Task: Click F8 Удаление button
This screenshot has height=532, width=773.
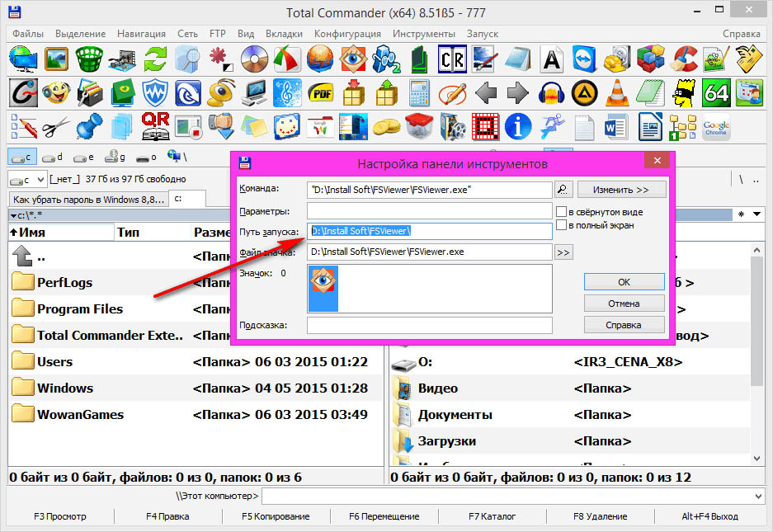Action: [x=601, y=516]
